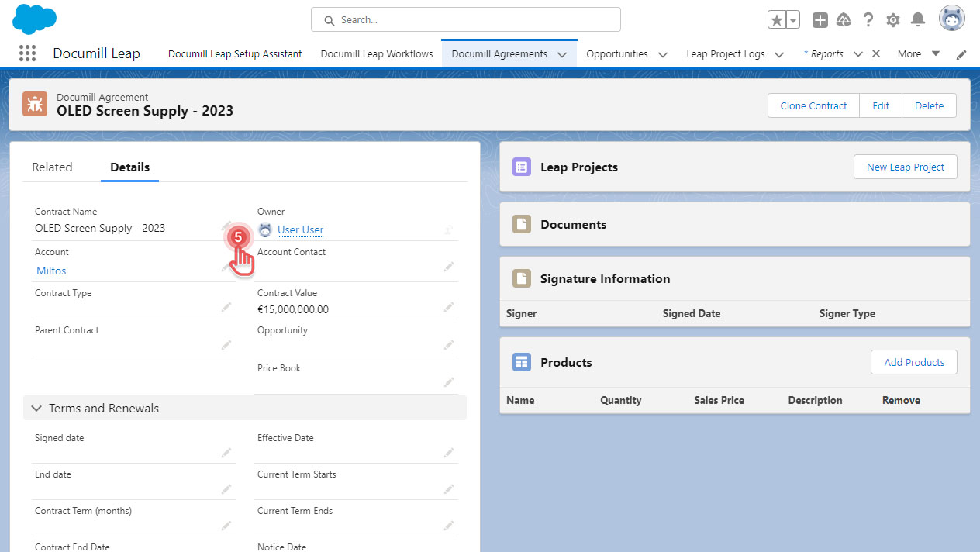This screenshot has height=552, width=980.
Task: Click the user profile avatar
Action: point(951,19)
